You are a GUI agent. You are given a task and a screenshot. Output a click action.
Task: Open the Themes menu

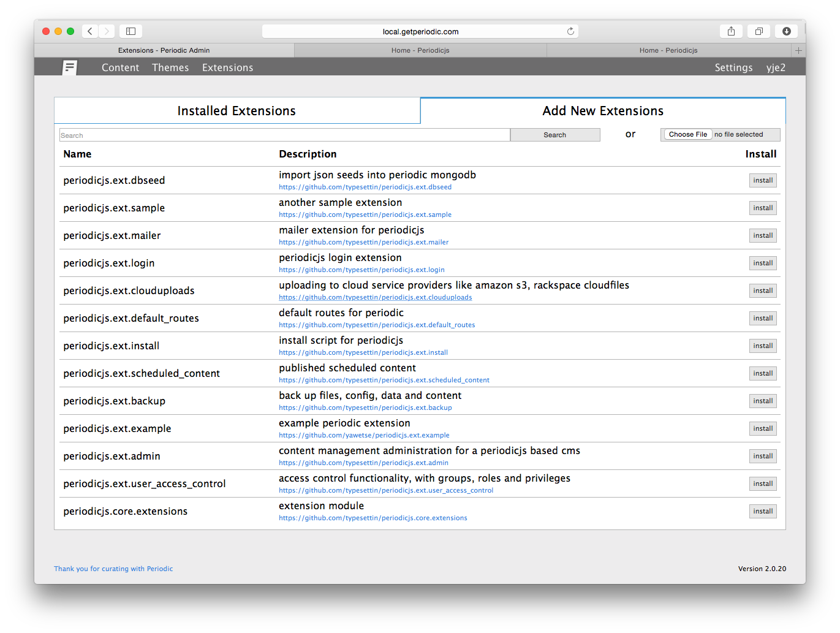click(x=170, y=67)
